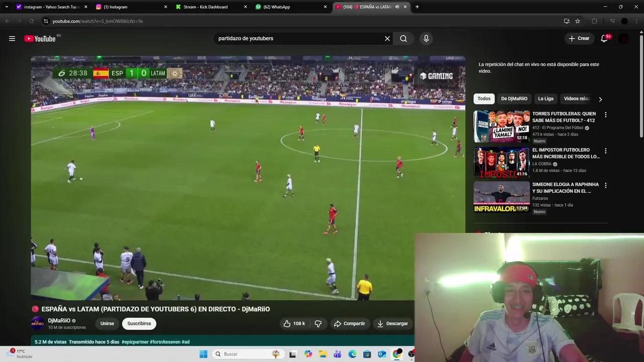Open DjMaRiiO channel name link
This screenshot has height=362, width=644.
pyautogui.click(x=59, y=321)
